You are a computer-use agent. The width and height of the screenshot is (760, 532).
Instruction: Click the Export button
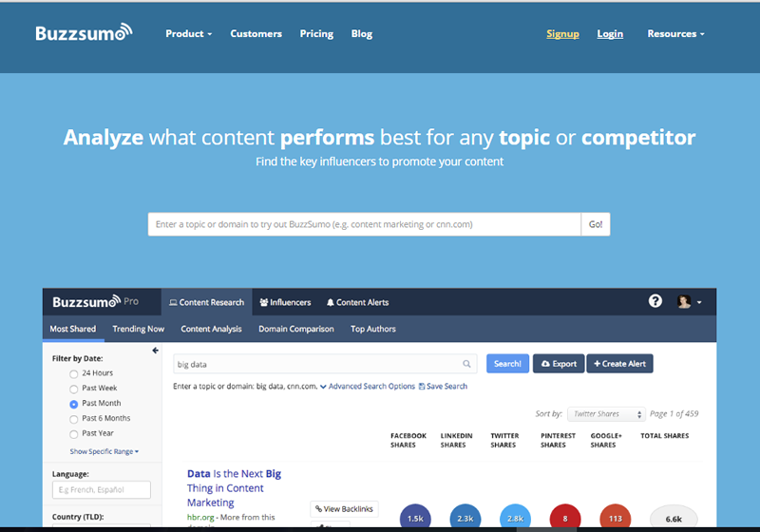[x=559, y=364]
